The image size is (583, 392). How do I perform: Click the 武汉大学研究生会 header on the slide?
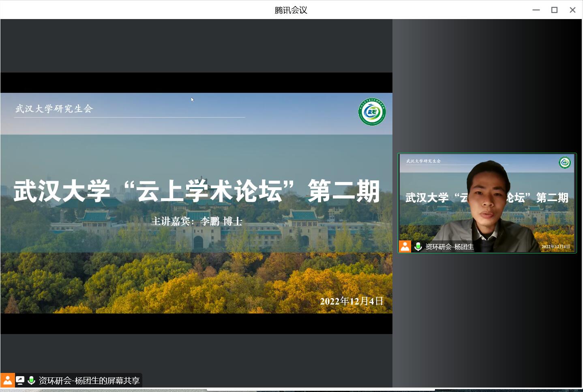coord(54,109)
